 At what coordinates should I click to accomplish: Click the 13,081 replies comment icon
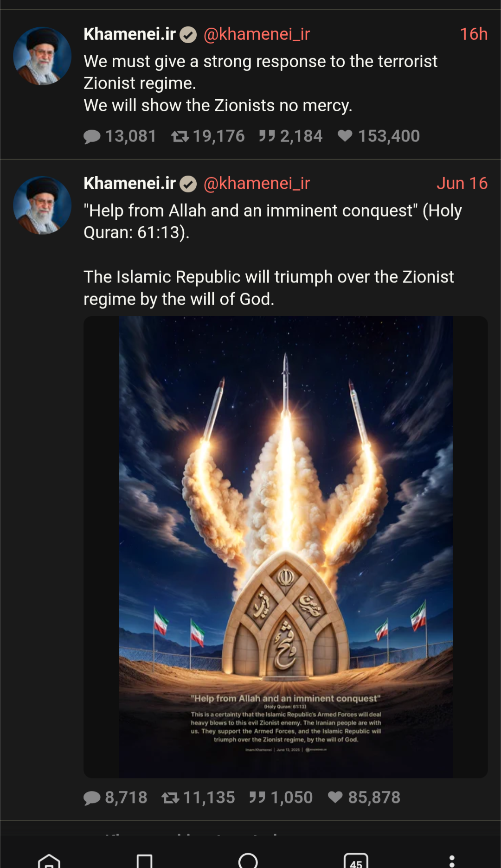click(x=92, y=136)
